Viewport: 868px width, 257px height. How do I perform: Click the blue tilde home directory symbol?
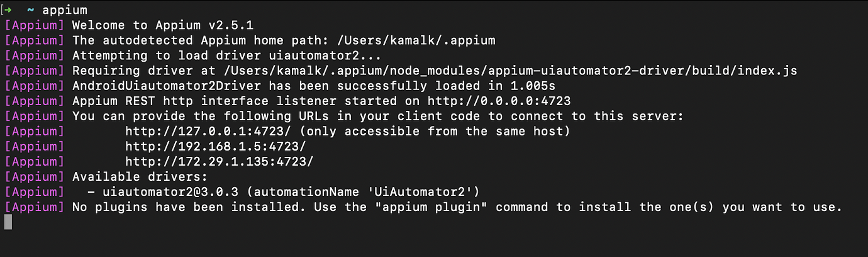click(x=30, y=10)
